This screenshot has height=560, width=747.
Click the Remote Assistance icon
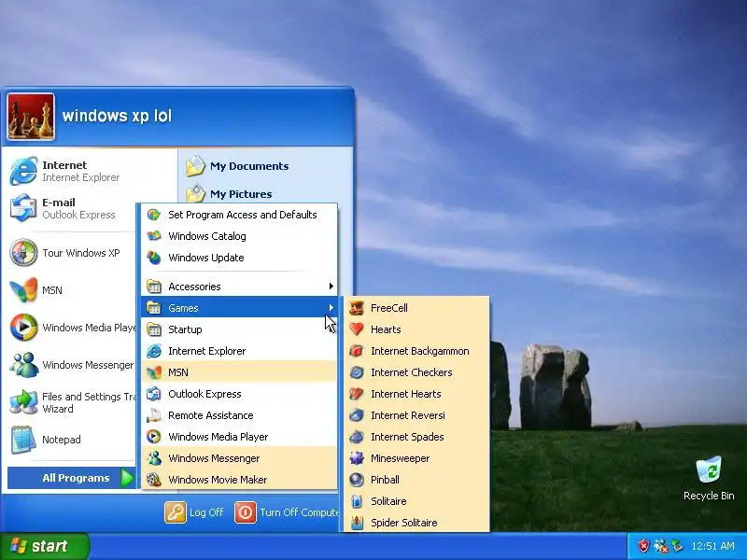click(154, 415)
